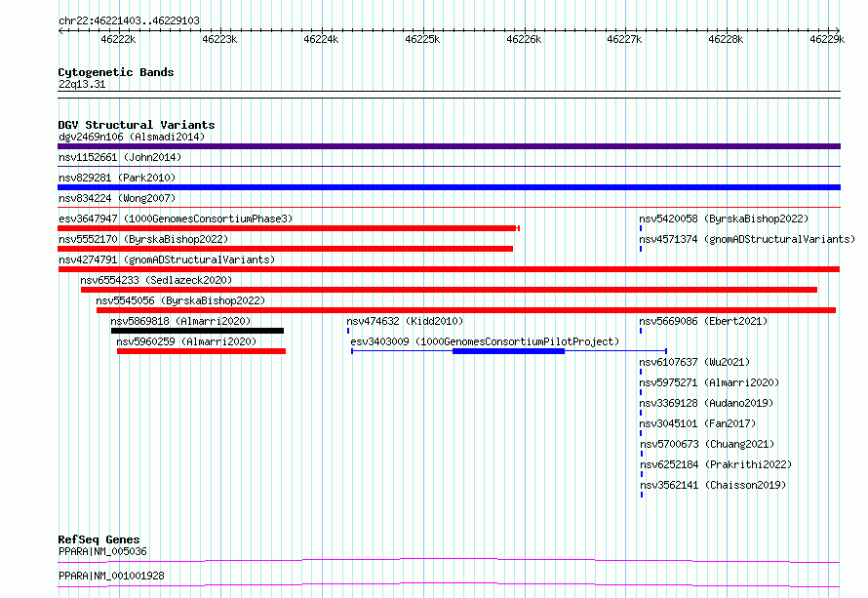Click the 46224k ruler position
The height and width of the screenshot is (598, 868).
[321, 39]
